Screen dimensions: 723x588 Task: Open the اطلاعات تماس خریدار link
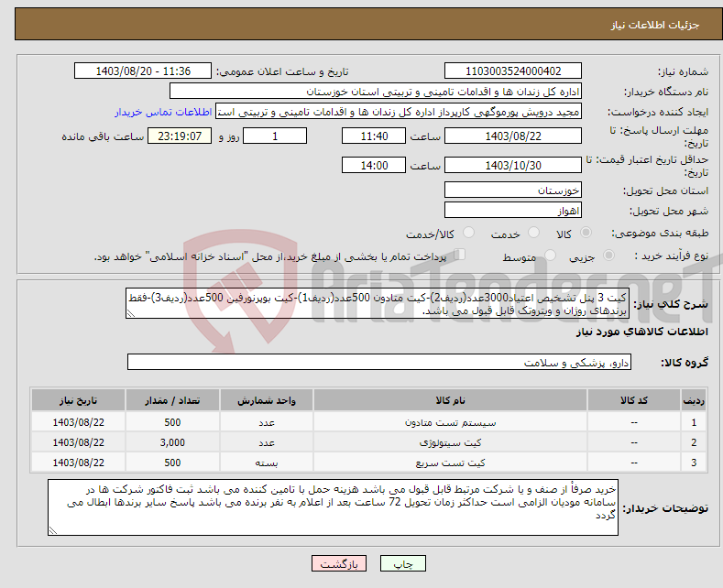click(163, 112)
